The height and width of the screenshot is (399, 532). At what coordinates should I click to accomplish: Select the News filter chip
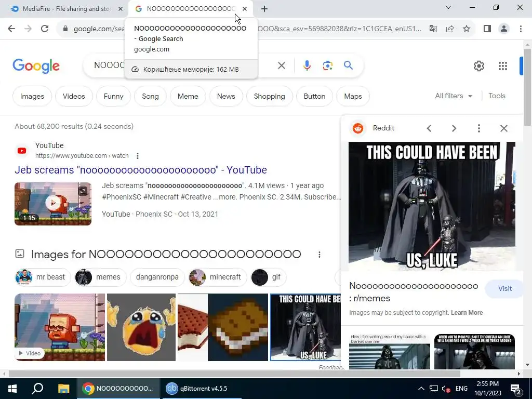click(x=226, y=96)
